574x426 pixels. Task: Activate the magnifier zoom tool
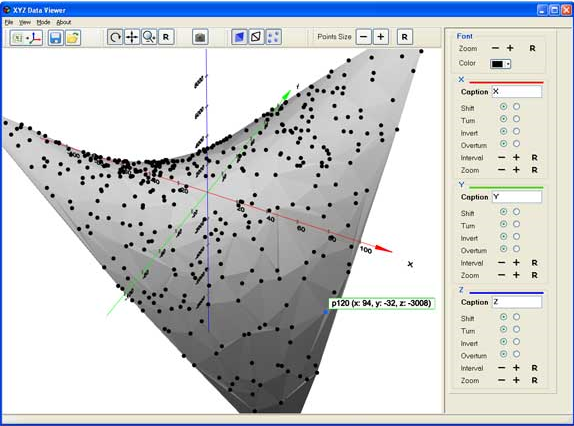point(149,37)
